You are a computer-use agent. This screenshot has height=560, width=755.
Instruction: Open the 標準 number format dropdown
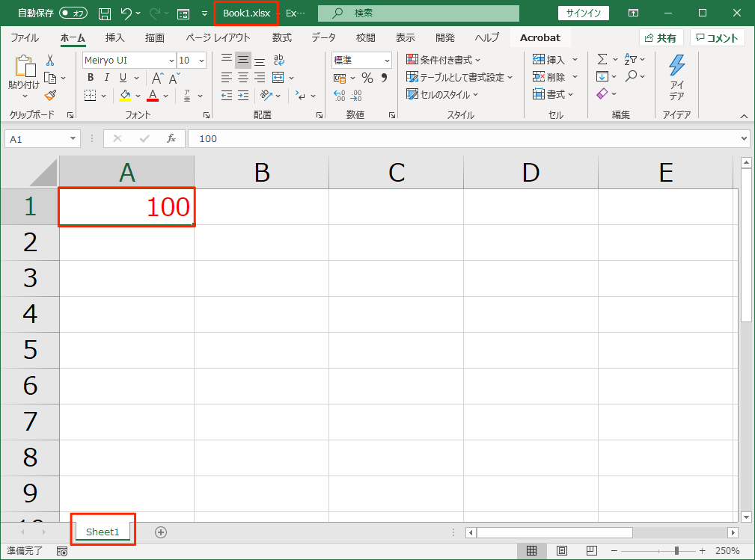point(387,61)
